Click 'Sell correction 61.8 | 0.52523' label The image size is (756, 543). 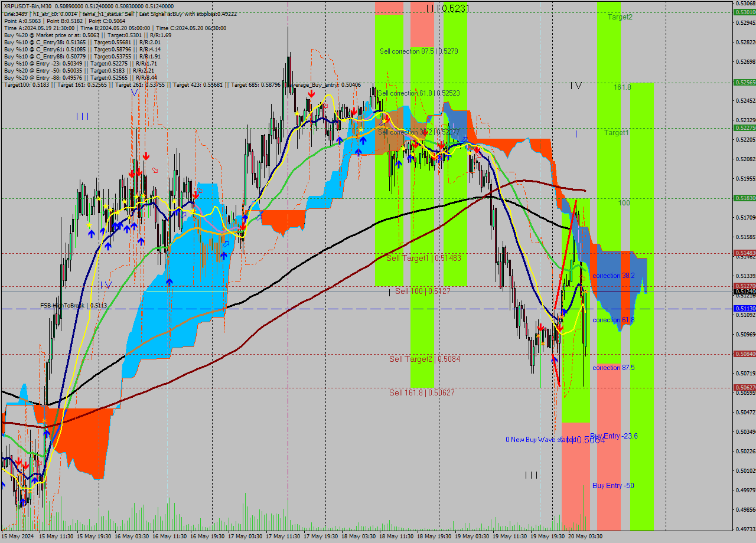[x=419, y=93]
